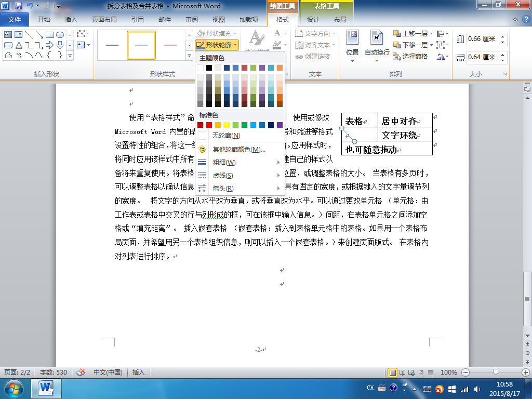Choose the oval shape
The height and width of the screenshot is (399, 532).
[60, 35]
